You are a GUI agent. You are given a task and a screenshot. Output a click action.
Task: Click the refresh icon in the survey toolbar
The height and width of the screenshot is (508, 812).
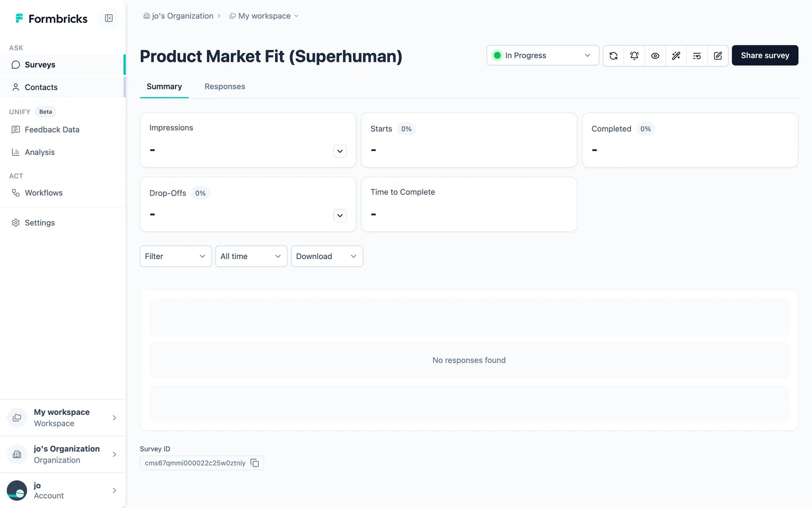tap(613, 55)
